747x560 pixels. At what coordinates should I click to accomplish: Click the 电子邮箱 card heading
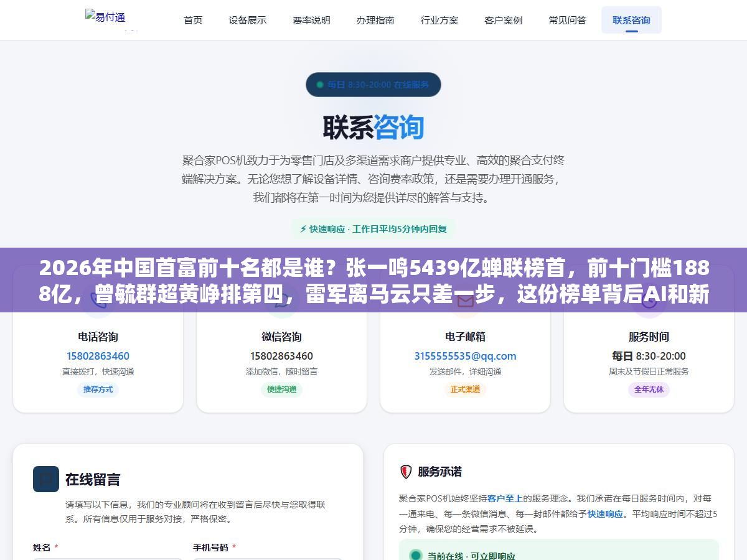465,337
